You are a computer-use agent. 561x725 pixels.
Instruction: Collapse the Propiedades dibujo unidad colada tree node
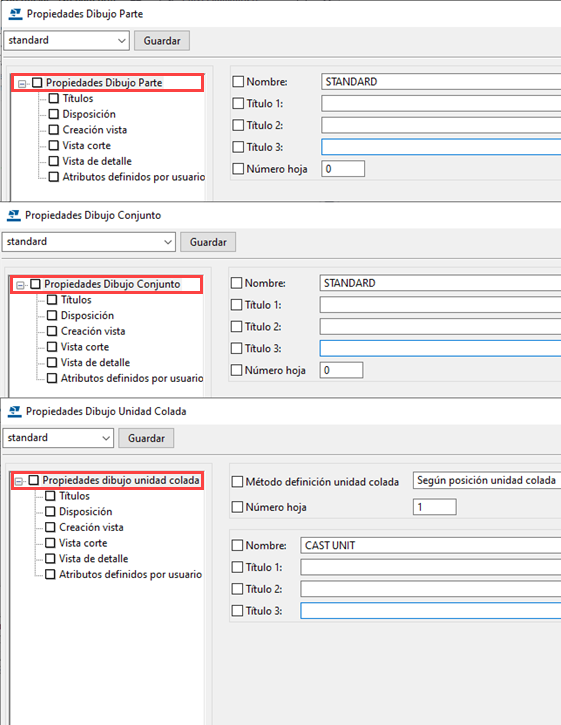[x=18, y=481]
